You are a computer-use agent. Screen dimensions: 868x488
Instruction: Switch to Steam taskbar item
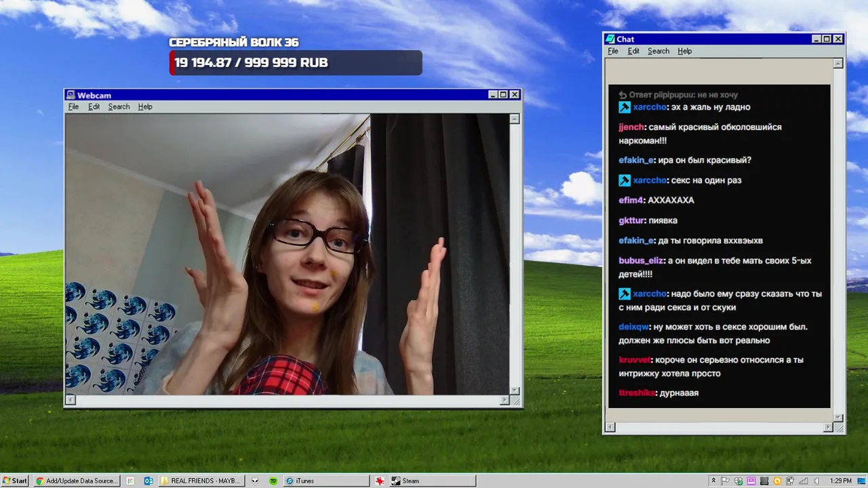[433, 481]
